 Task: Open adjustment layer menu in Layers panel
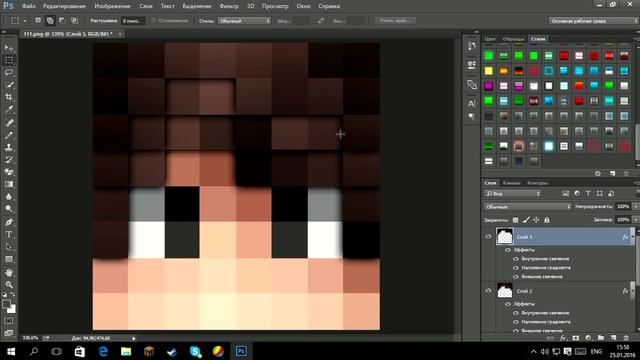click(x=588, y=338)
